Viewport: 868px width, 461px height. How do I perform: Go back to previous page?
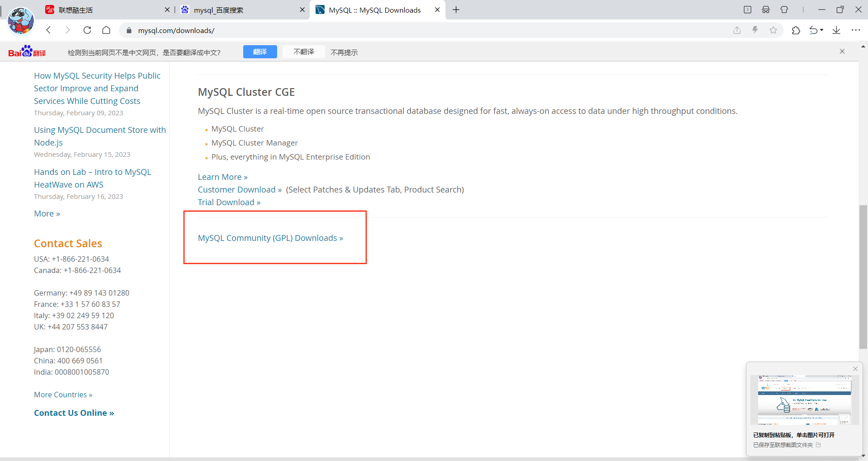(x=49, y=30)
